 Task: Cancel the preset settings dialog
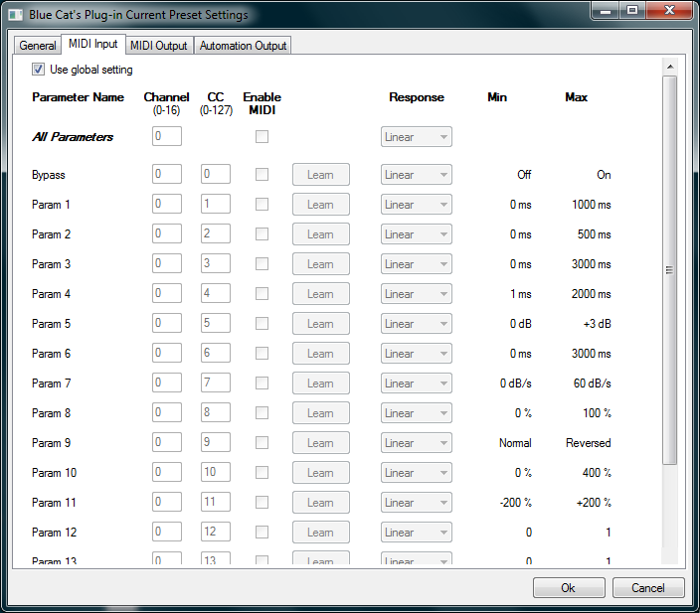[x=648, y=587]
